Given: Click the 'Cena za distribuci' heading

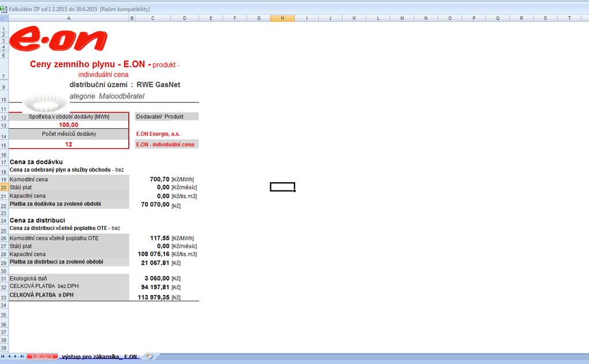Looking at the screenshot, I should 37,220.
